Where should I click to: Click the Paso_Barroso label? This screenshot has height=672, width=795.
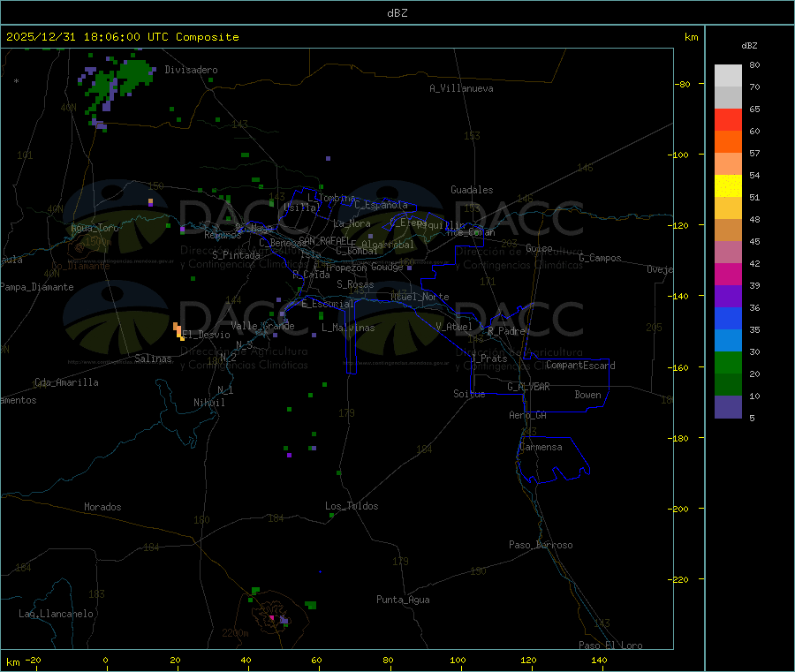tap(541, 545)
